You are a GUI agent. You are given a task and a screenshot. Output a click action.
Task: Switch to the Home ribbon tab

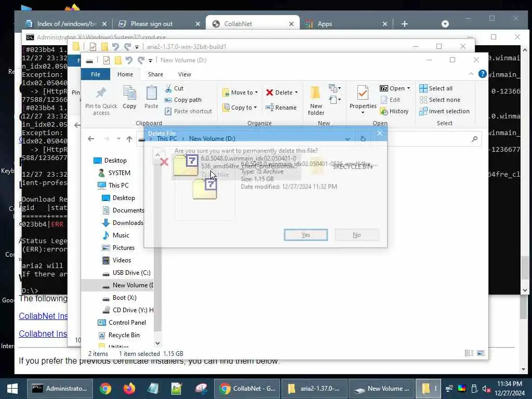[125, 74]
